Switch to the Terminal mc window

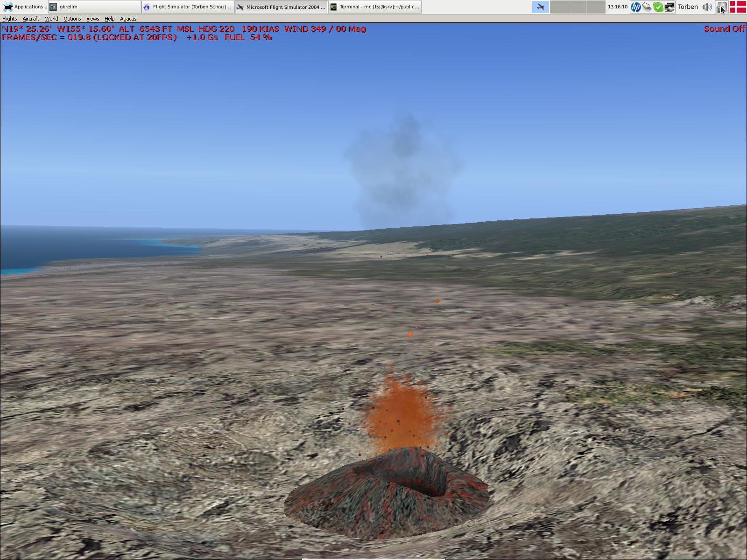pos(374,7)
